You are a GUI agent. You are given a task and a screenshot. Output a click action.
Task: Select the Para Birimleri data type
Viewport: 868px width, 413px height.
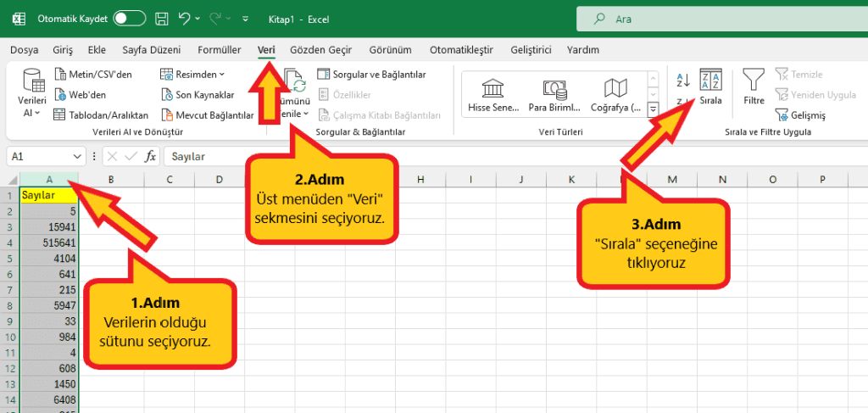[554, 95]
